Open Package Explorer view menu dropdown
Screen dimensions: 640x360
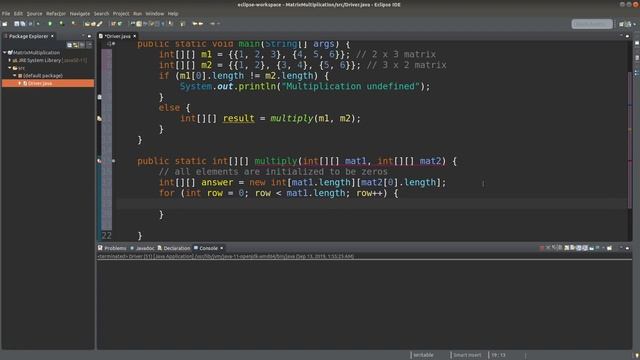click(x=89, y=44)
